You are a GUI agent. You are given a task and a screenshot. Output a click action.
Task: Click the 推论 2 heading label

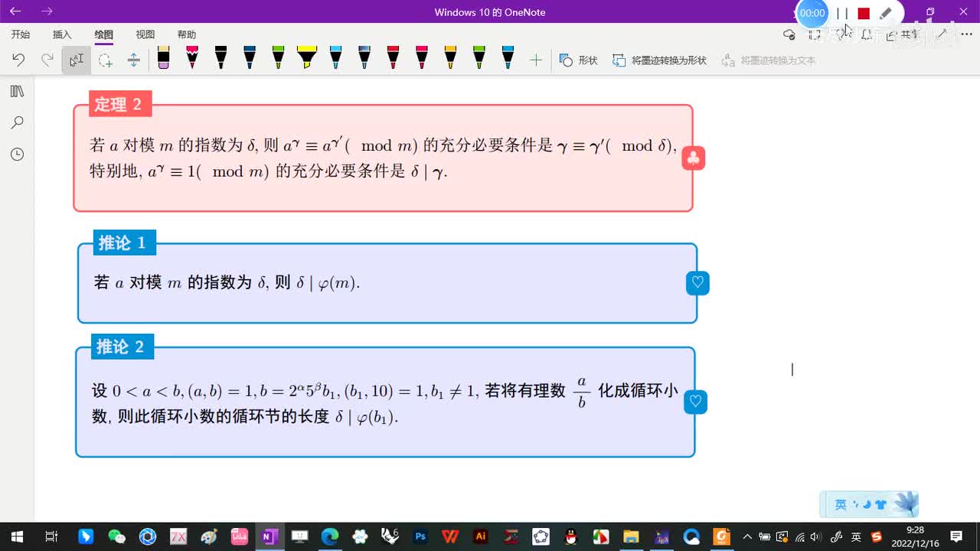(122, 347)
